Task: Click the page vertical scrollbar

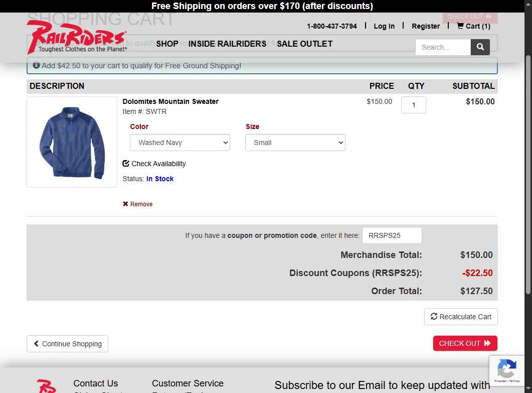Action: pyautogui.click(x=528, y=175)
